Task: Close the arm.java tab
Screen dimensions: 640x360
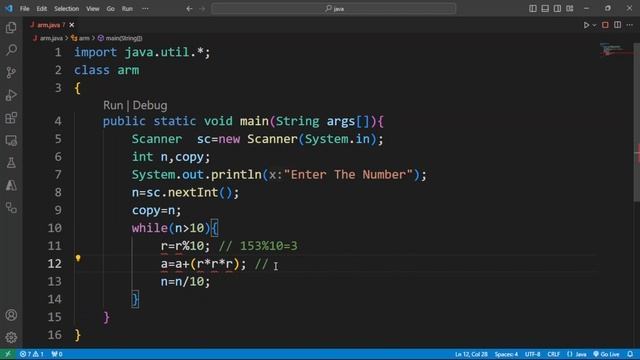Action: (x=72, y=25)
